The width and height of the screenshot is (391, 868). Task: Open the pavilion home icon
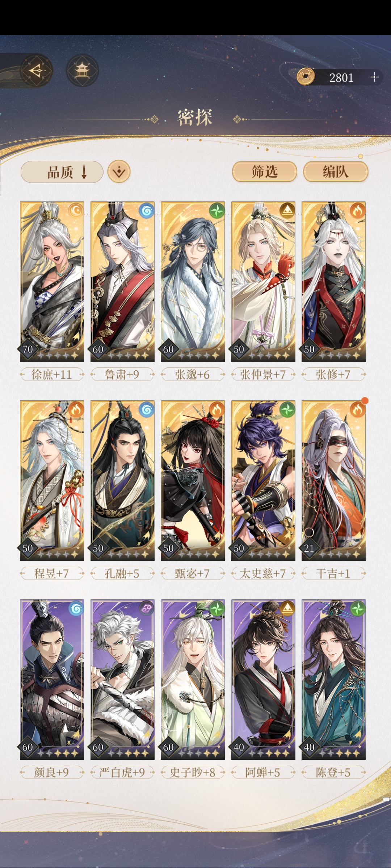click(x=82, y=70)
